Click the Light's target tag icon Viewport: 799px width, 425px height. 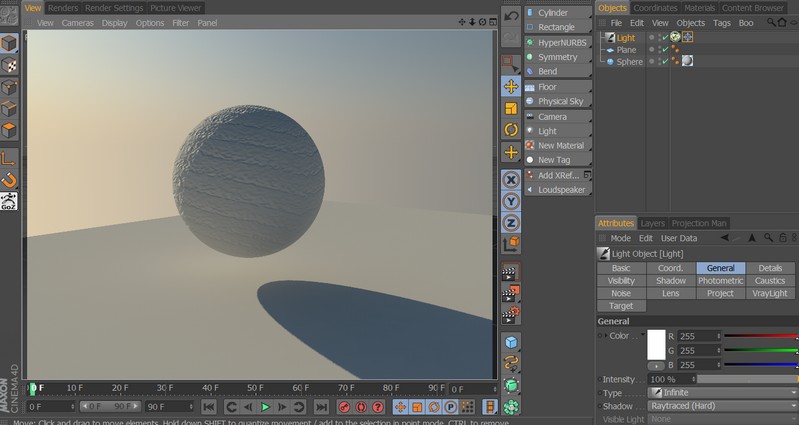[687, 37]
